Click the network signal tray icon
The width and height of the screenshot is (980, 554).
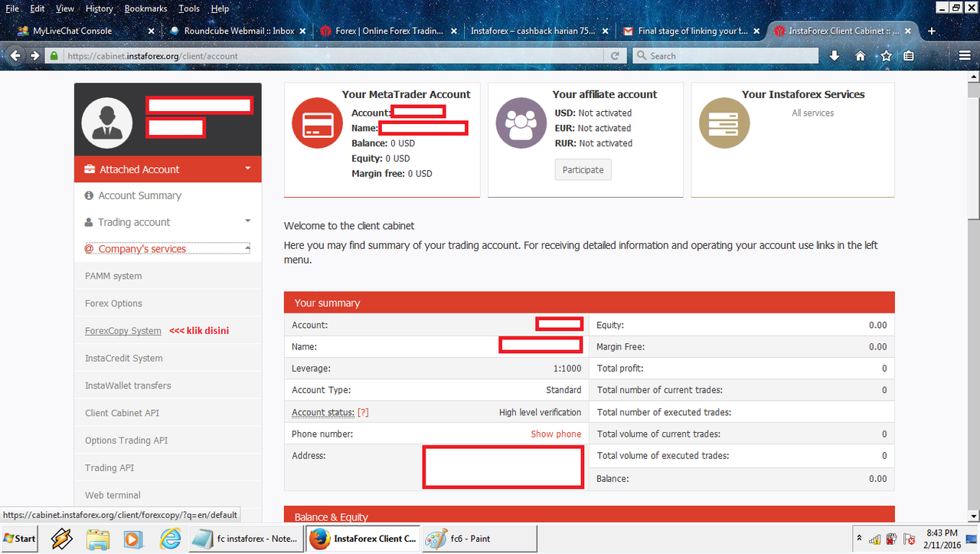(x=875, y=539)
